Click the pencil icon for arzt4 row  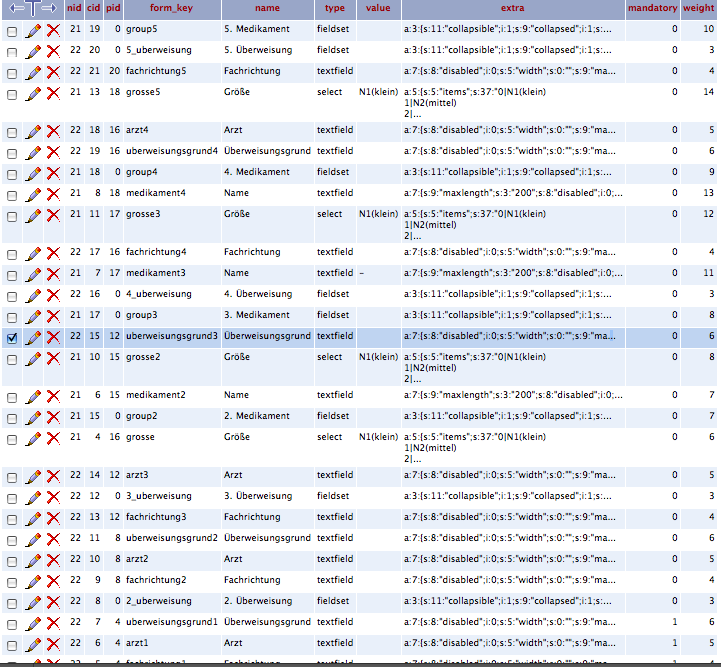(33, 131)
